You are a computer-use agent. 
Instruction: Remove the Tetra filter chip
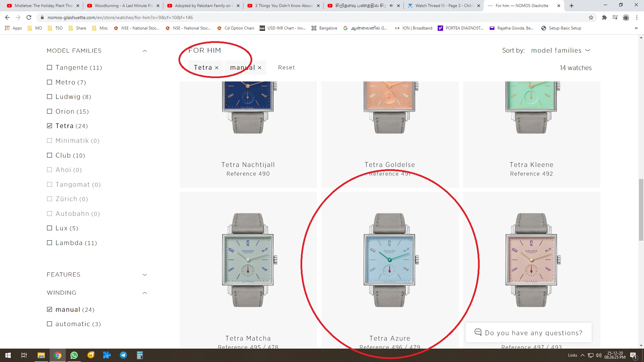(x=217, y=68)
